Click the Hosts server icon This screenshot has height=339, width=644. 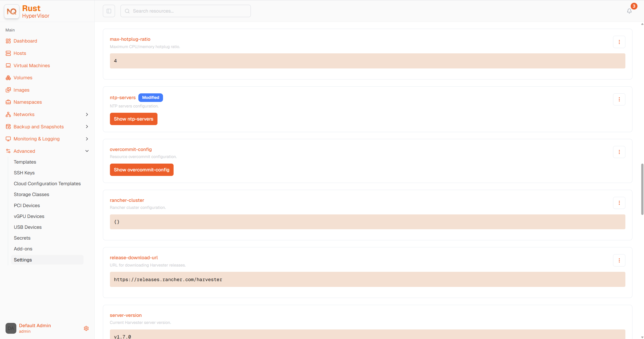click(x=8, y=53)
